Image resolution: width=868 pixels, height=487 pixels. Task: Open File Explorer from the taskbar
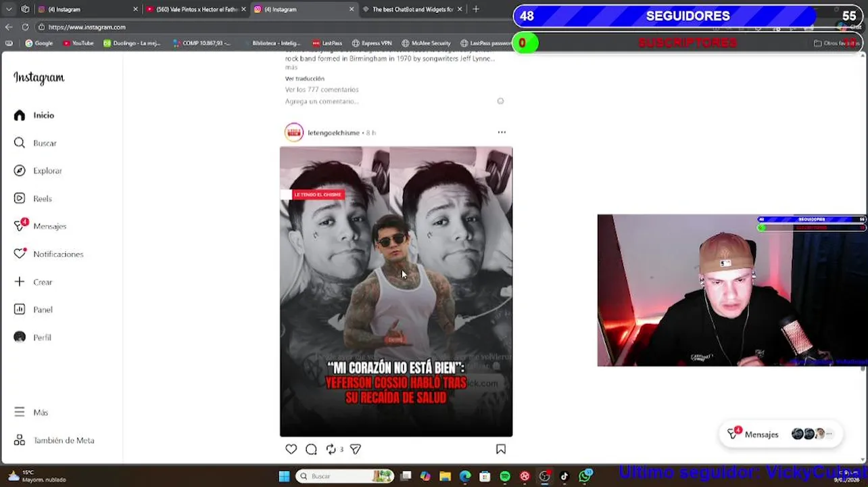(x=445, y=476)
